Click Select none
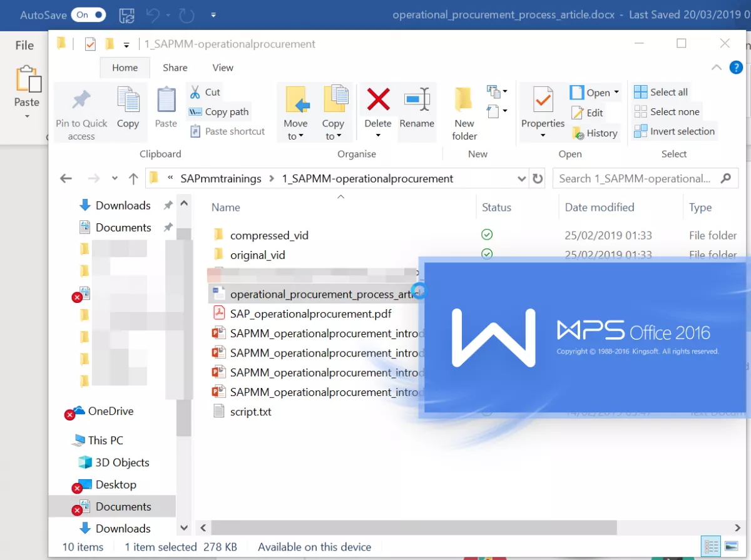 pos(667,111)
